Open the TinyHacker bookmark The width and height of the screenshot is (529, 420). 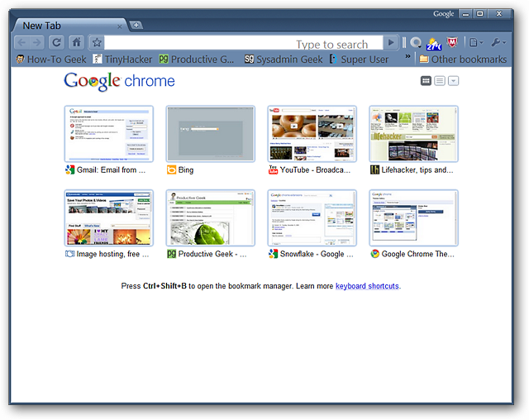coord(122,60)
